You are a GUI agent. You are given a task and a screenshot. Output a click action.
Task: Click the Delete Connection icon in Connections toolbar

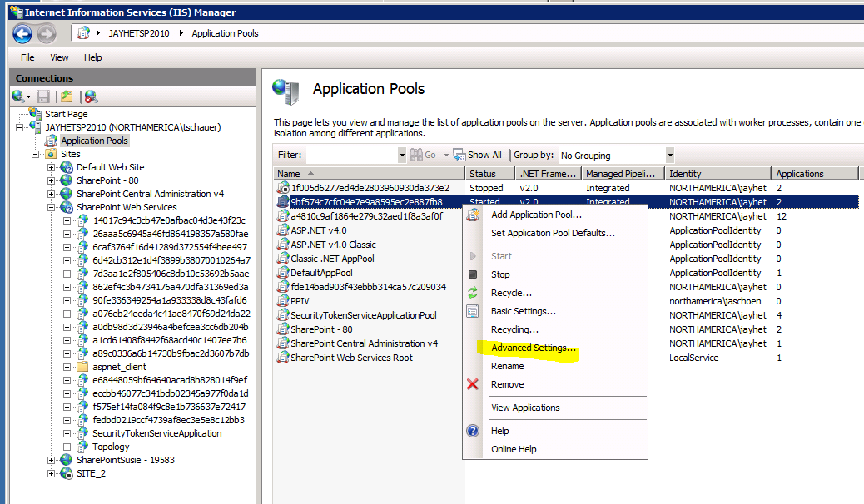(x=91, y=97)
